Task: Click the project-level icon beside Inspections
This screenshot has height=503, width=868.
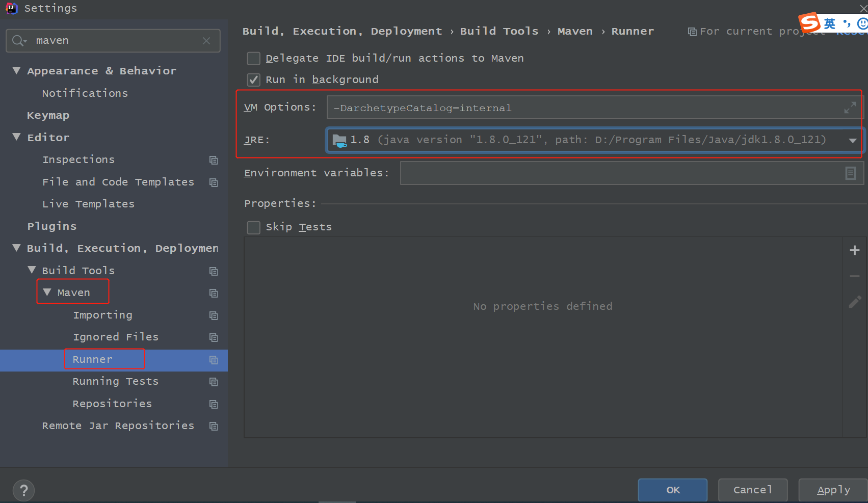Action: tap(214, 160)
